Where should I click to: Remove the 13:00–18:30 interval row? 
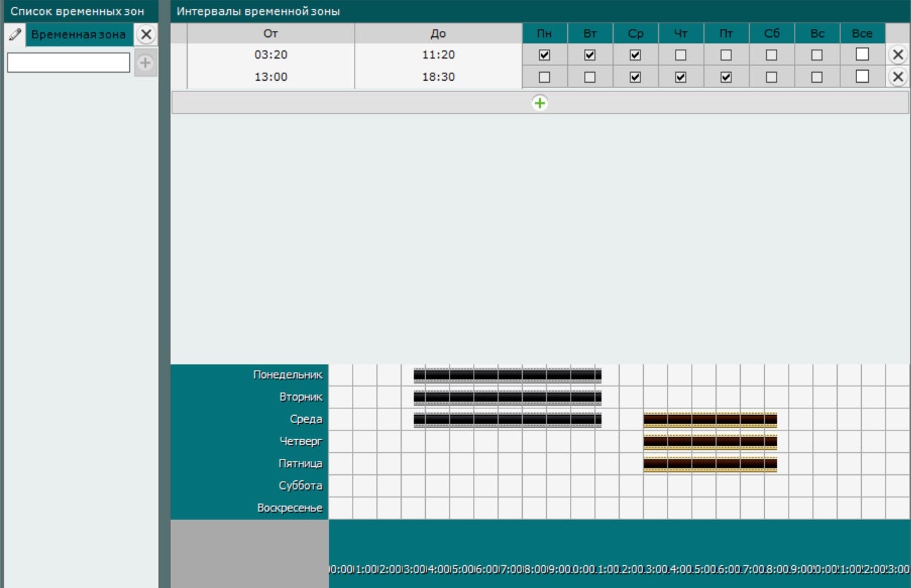tap(898, 77)
